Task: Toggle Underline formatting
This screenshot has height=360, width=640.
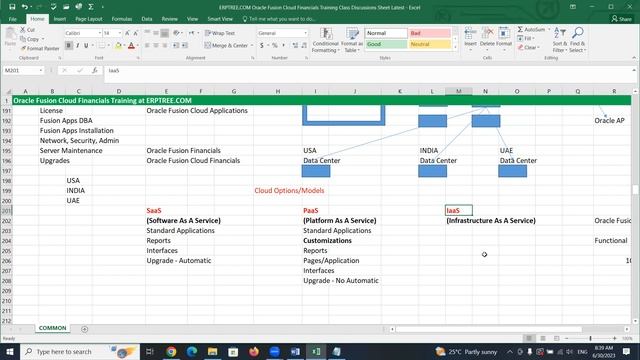Action: pyautogui.click(x=86, y=45)
